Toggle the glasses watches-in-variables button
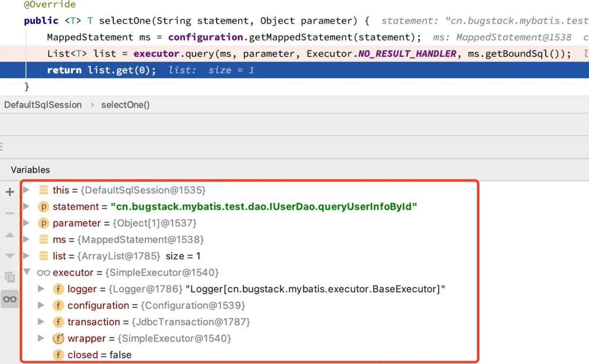589x364 pixels. pyautogui.click(x=10, y=299)
